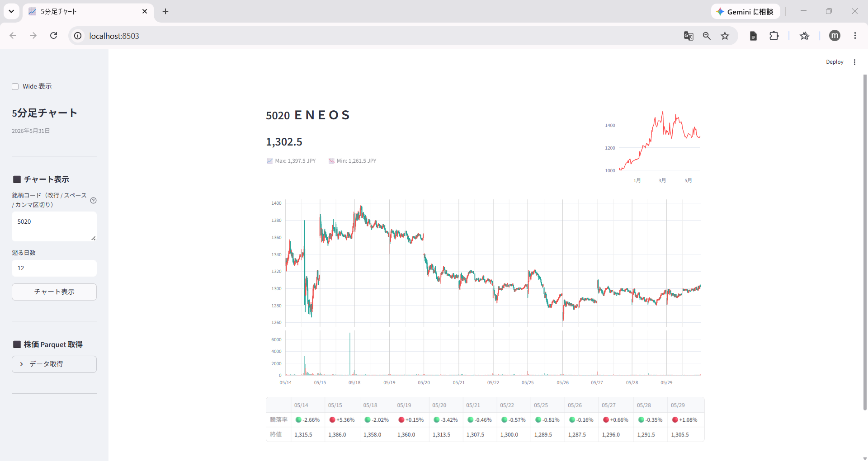Open the bookmarks list star icon
Screen dimensions: 868x461
point(804,36)
